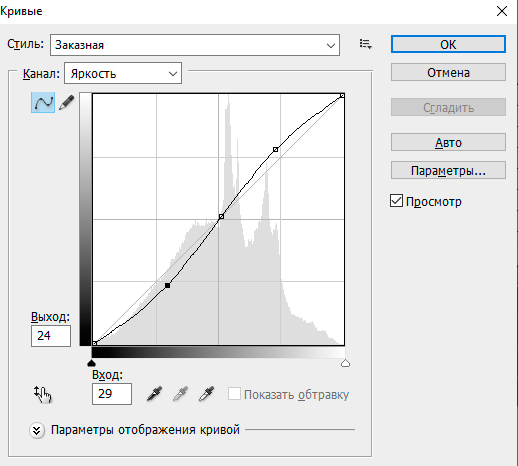Select the filled curve point in shadows

pyautogui.click(x=168, y=285)
